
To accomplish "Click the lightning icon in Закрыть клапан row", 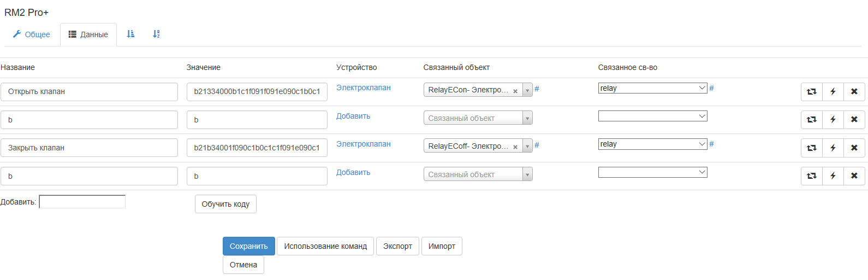I will coord(833,148).
